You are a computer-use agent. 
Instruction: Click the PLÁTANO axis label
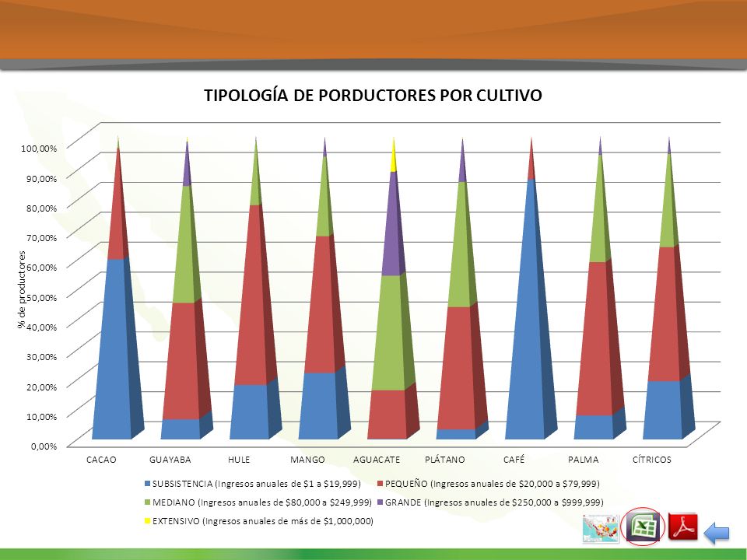pos(445,460)
